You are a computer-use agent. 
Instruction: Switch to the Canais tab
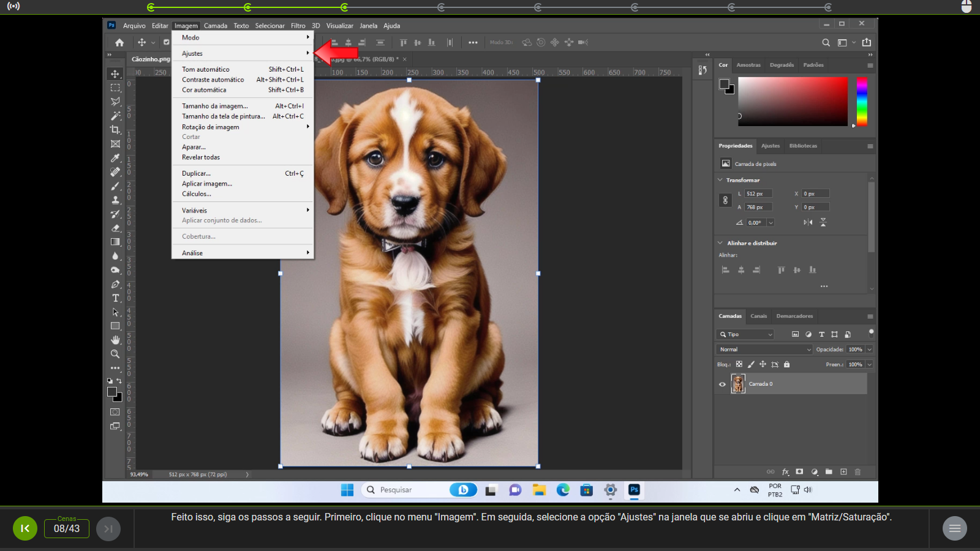[758, 317]
